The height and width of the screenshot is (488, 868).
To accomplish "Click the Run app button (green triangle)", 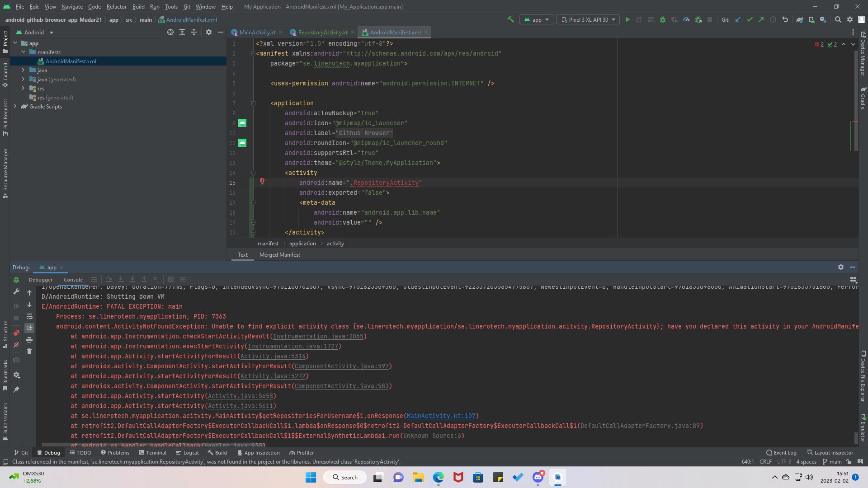I will click(628, 20).
